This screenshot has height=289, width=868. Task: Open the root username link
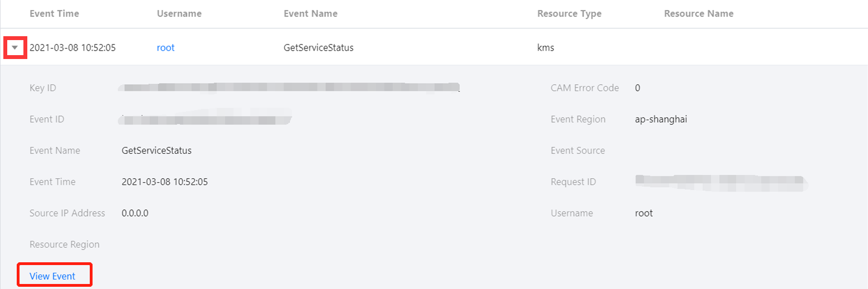166,48
